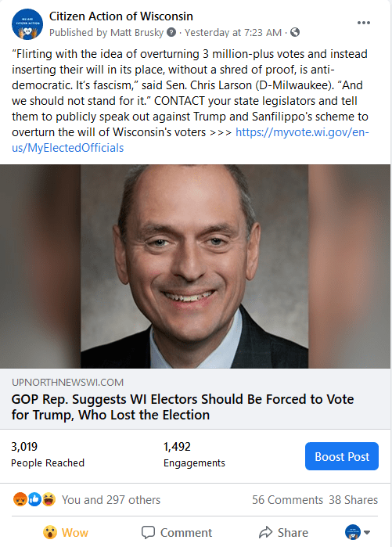This screenshot has height=547, width=392.
Task: Click the Citizen Action of Wisconsin profile picture
Action: [27, 24]
